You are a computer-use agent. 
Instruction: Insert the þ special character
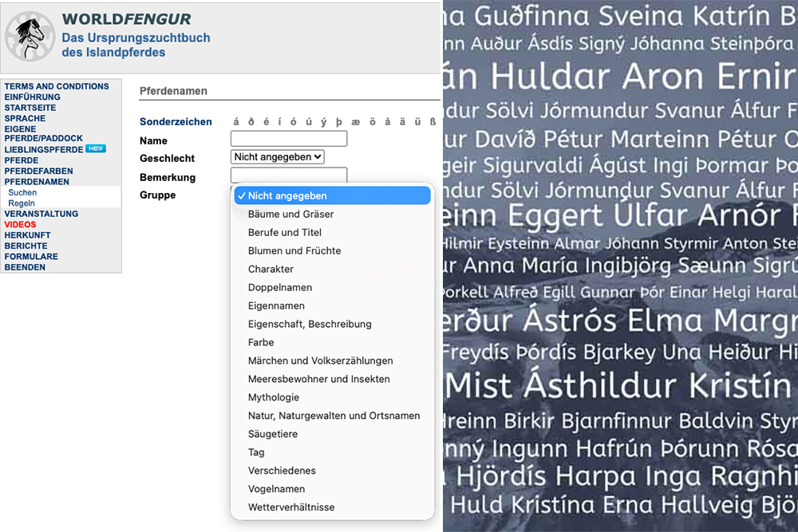pos(338,122)
